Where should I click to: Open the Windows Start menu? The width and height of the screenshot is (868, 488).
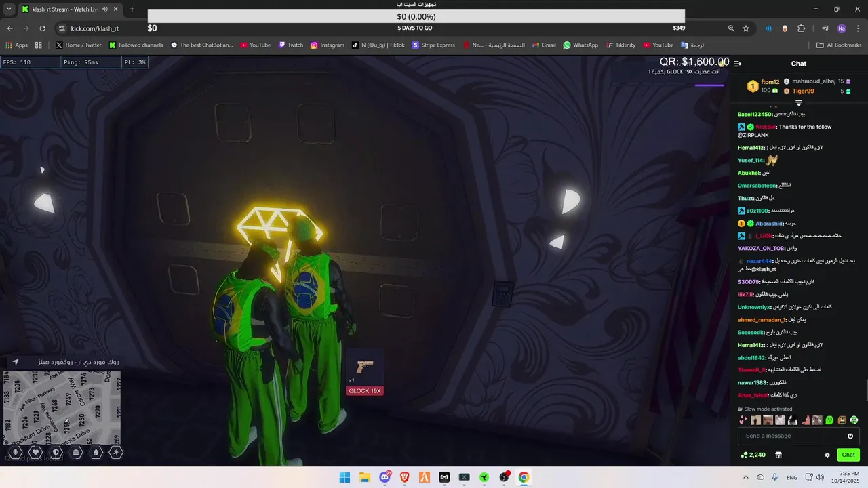pos(344,477)
